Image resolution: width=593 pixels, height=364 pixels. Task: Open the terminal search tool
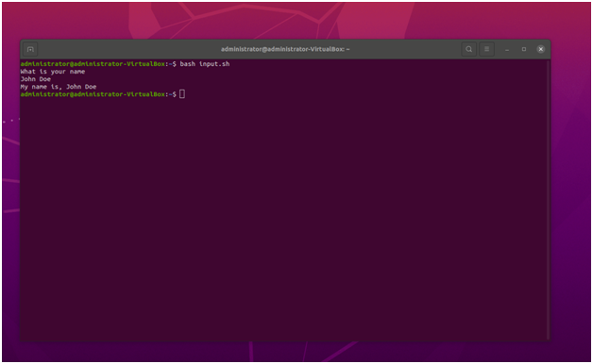468,49
